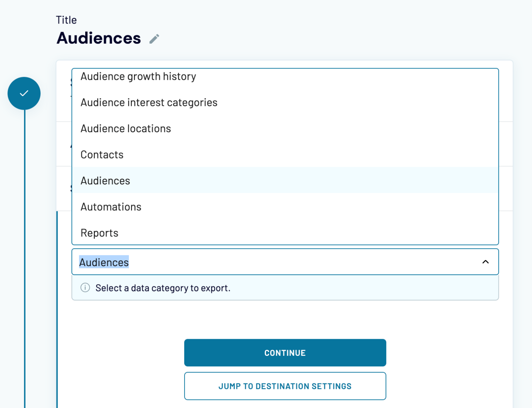
Task: Select the highlighted "Audiences" entry
Action: coord(105,180)
